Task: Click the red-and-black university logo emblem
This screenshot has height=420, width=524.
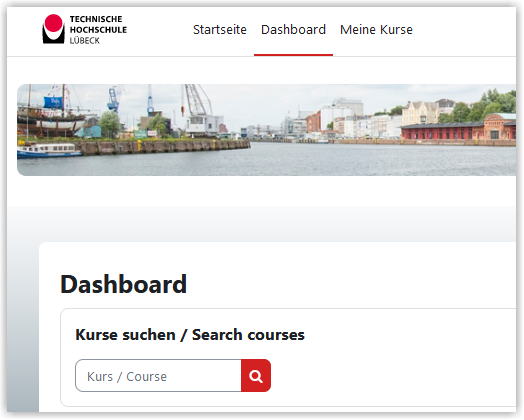Action: tap(53, 29)
